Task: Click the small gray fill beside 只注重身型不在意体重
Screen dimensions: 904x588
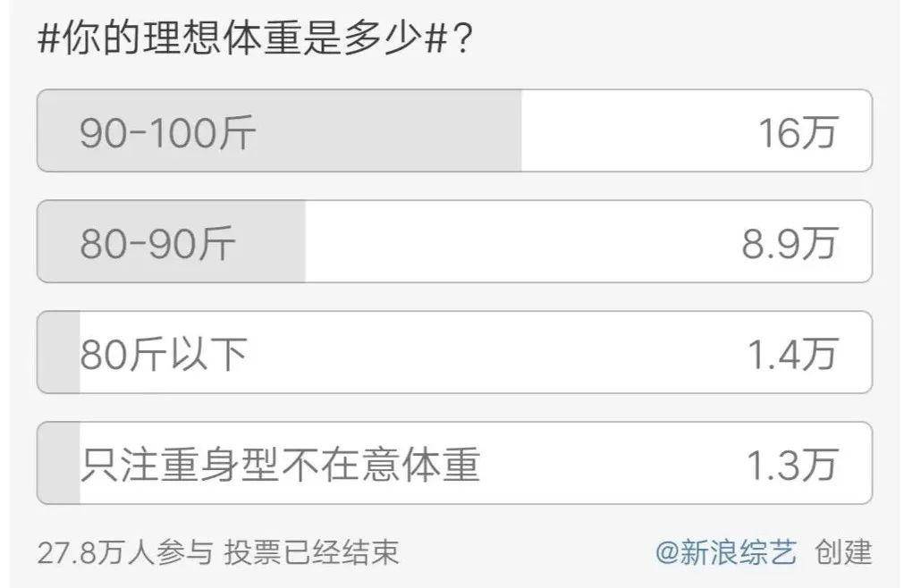Action: click(x=59, y=465)
